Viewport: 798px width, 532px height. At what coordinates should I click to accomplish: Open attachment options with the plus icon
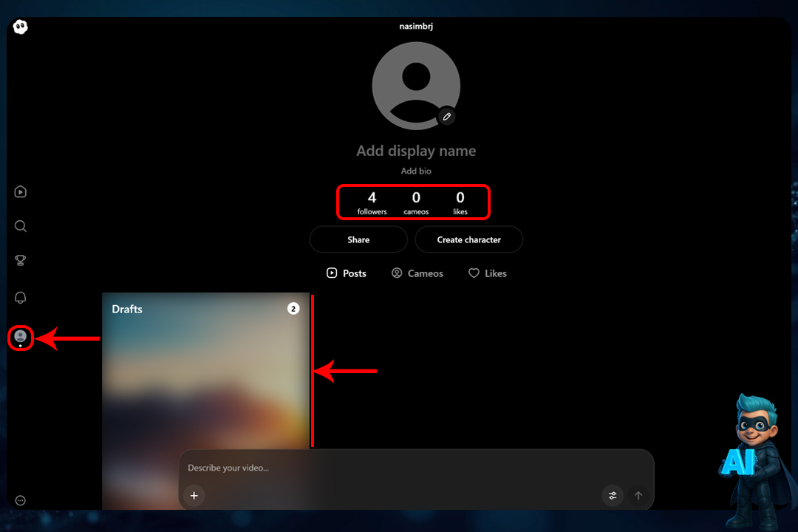194,496
